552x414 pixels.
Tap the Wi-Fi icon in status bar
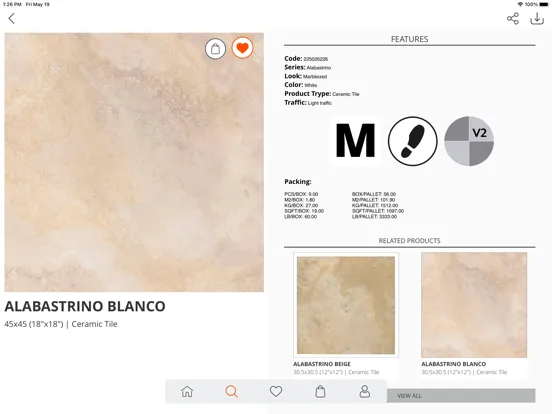[520, 4]
